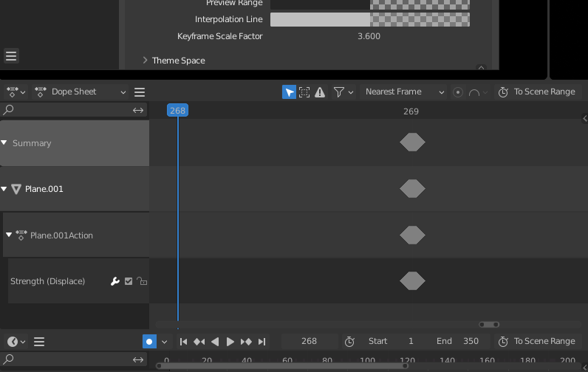
Task: Toggle the Strength (Displace) channel checkbox
Action: tap(129, 281)
